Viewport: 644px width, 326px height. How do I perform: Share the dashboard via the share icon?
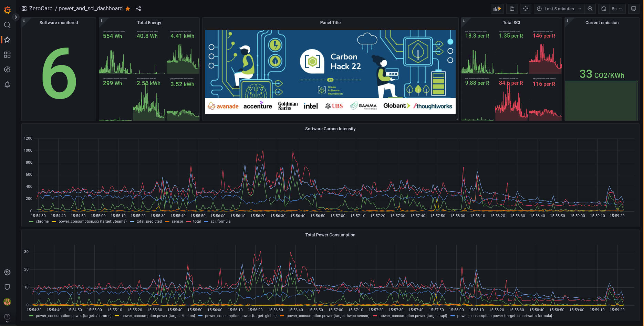138,9
